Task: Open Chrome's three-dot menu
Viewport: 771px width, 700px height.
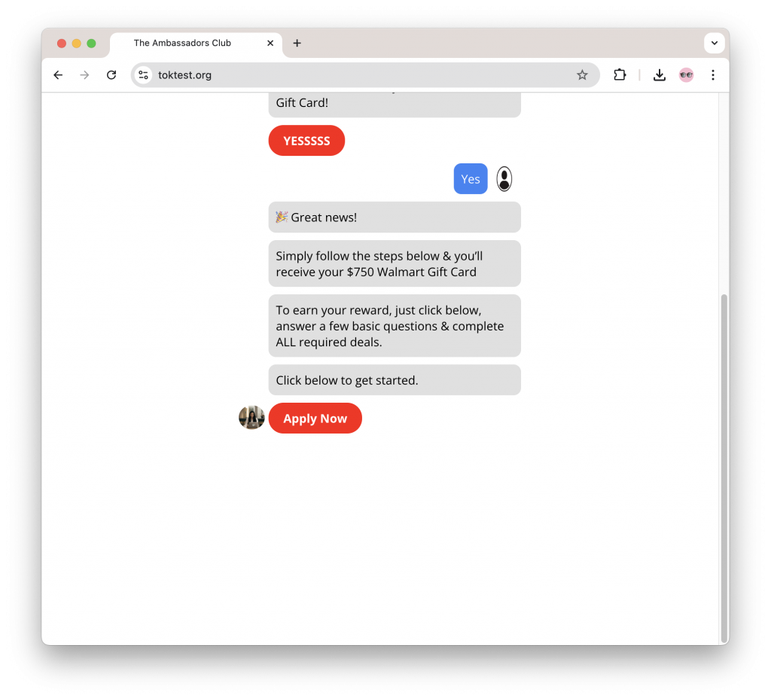Action: pos(713,75)
